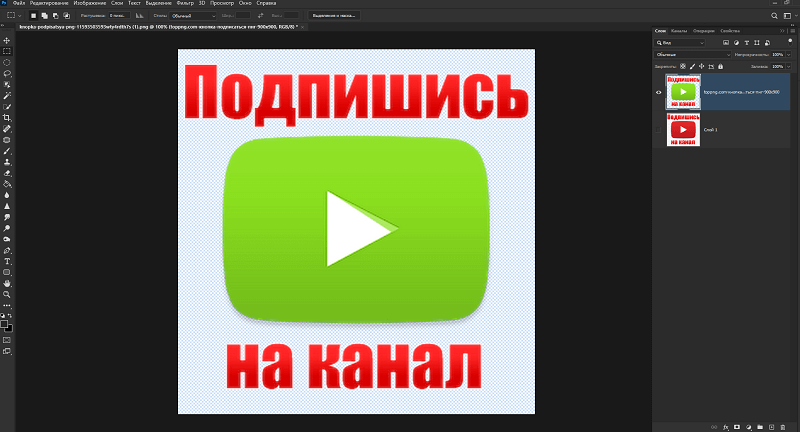The height and width of the screenshot is (432, 800).
Task: Show the Слой 1 layer visibility box
Action: tap(658, 130)
